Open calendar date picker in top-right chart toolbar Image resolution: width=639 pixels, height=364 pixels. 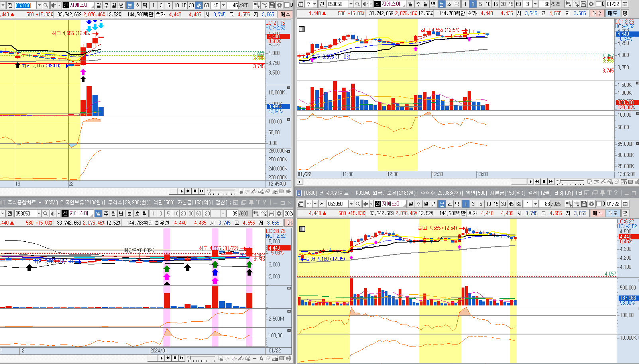(625, 4)
